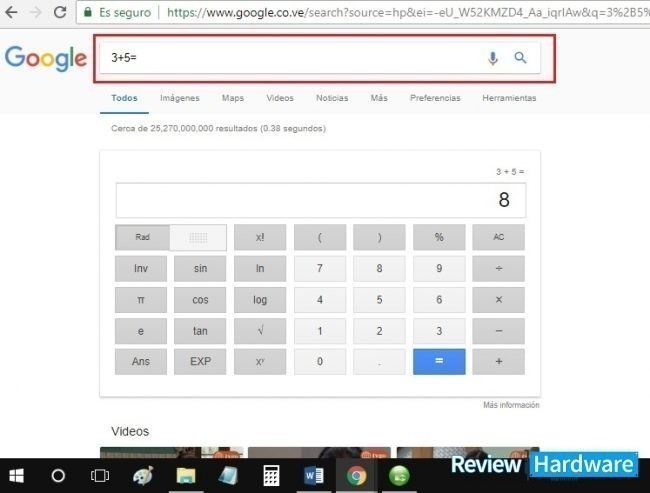The height and width of the screenshot is (493, 650).
Task: Switch to the Todos tab
Action: point(124,98)
